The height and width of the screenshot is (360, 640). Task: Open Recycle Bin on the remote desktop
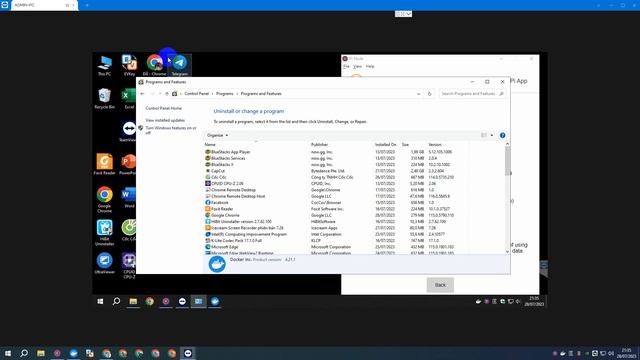tap(104, 98)
